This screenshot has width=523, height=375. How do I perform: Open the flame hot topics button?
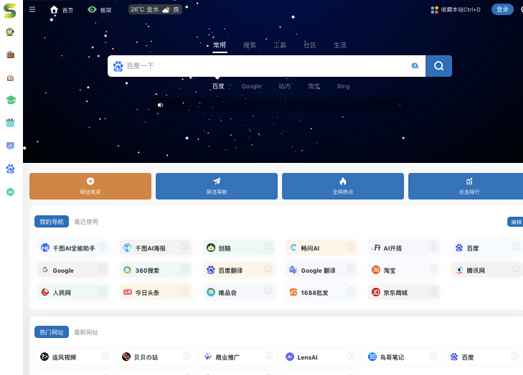click(x=343, y=186)
